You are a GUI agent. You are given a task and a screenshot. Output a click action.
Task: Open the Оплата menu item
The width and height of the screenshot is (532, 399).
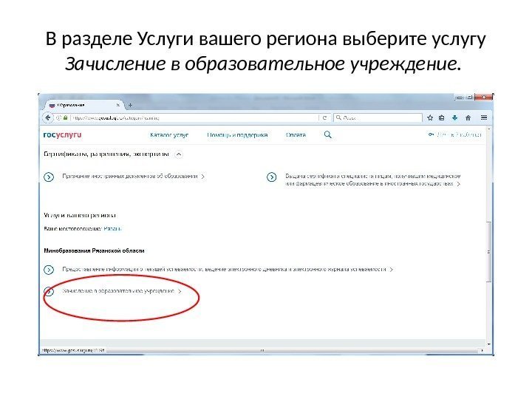pos(296,134)
